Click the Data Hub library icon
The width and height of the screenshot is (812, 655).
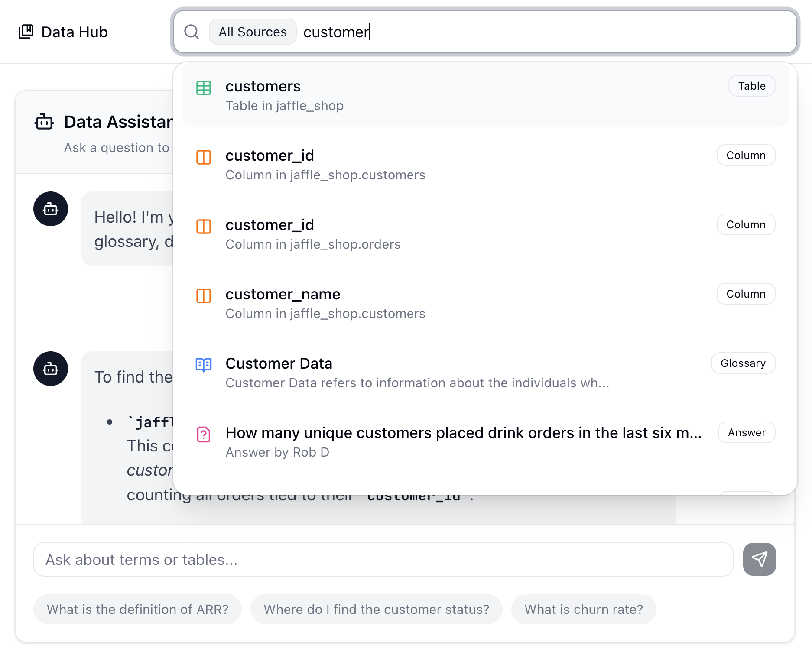26,32
